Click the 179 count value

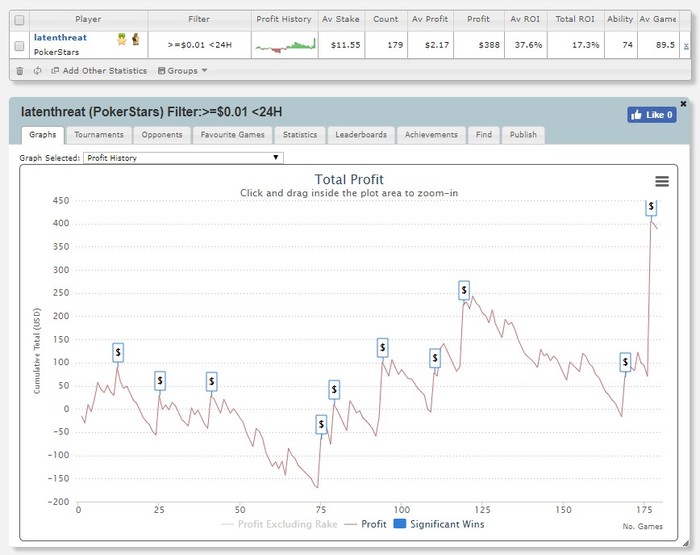[395, 45]
